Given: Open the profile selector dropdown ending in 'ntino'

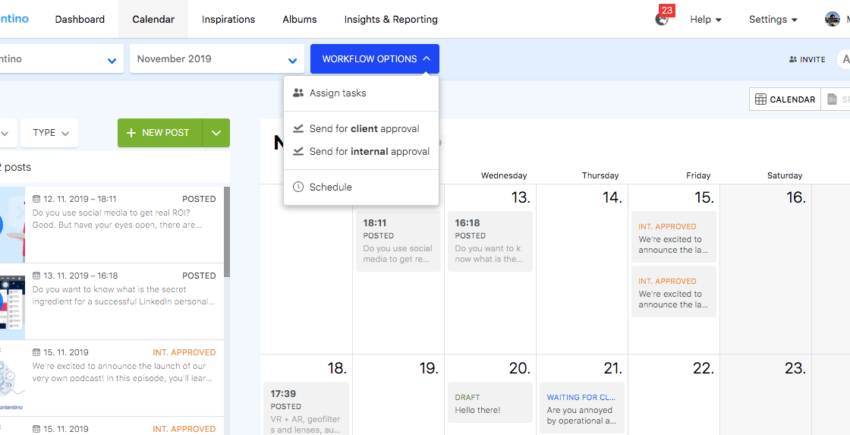Looking at the screenshot, I should coord(62,59).
